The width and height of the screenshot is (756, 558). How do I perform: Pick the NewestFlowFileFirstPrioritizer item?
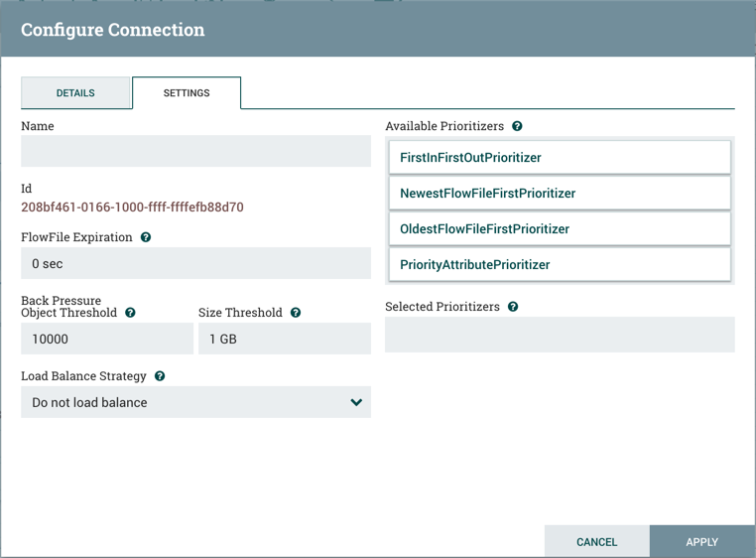560,194
